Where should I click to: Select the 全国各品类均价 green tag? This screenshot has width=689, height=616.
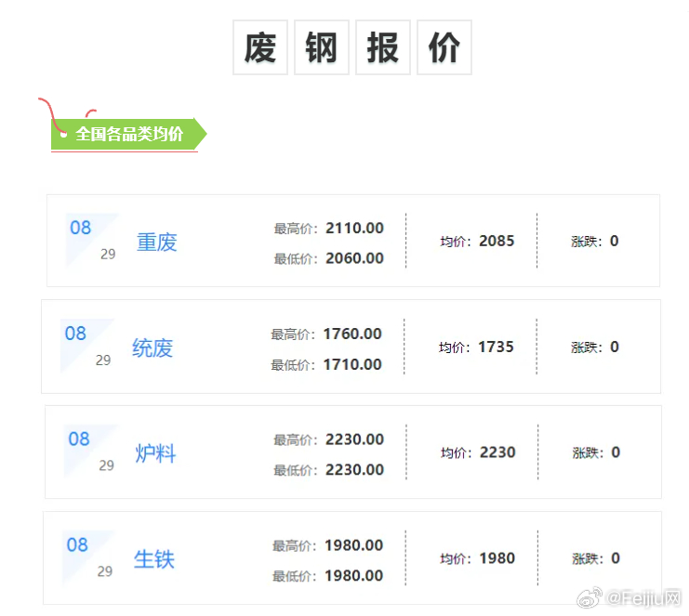pos(128,134)
